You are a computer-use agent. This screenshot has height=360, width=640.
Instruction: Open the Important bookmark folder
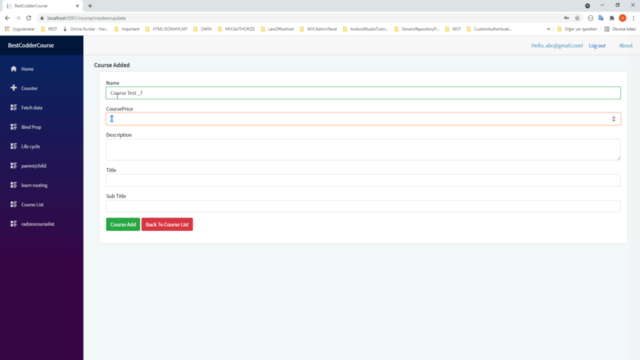pyautogui.click(x=127, y=29)
